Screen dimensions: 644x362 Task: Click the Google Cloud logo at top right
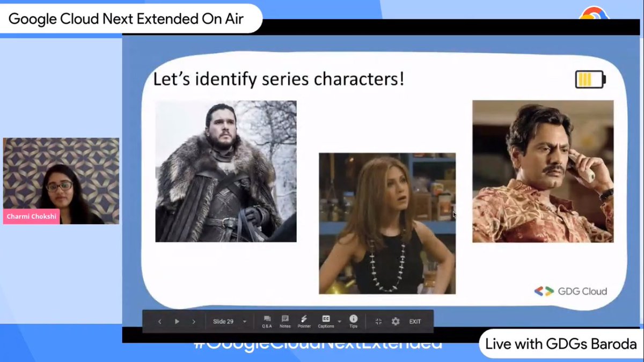point(593,13)
